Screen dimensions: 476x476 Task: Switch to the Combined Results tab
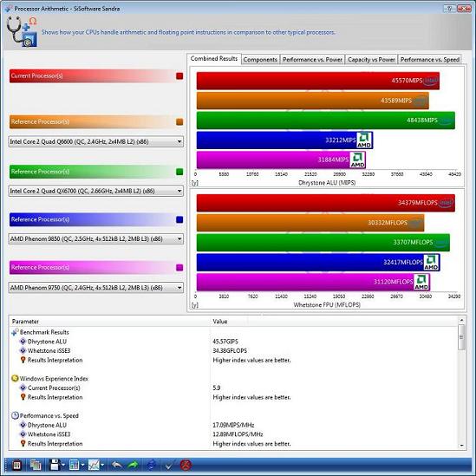[214, 59]
